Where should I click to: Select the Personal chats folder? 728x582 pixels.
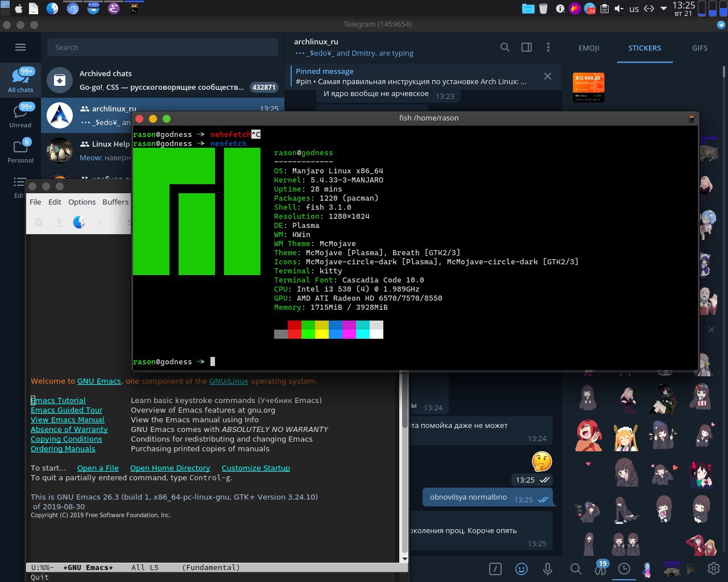click(x=20, y=151)
